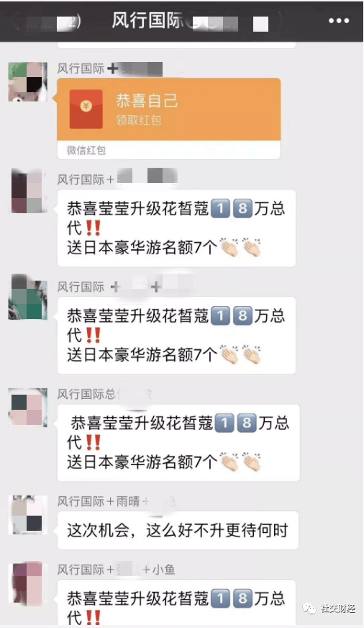Screen dimensions: 364x628
Task: Tap the avatar of 风行国际+雨晴
Action: (27, 515)
